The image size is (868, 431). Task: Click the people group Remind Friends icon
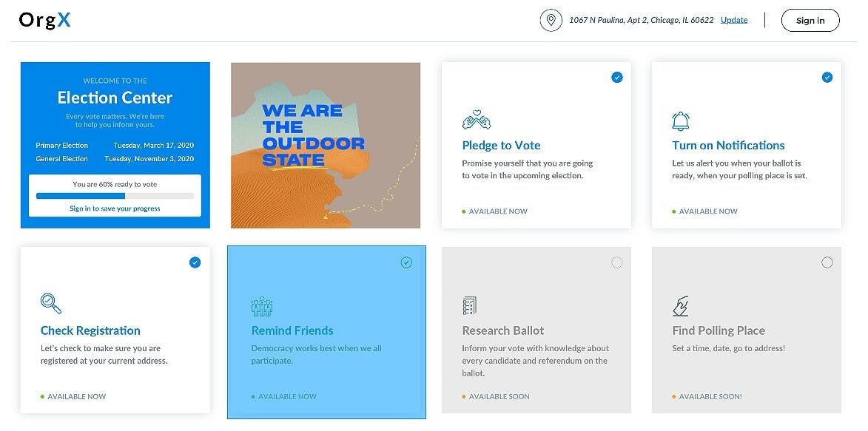click(x=262, y=306)
